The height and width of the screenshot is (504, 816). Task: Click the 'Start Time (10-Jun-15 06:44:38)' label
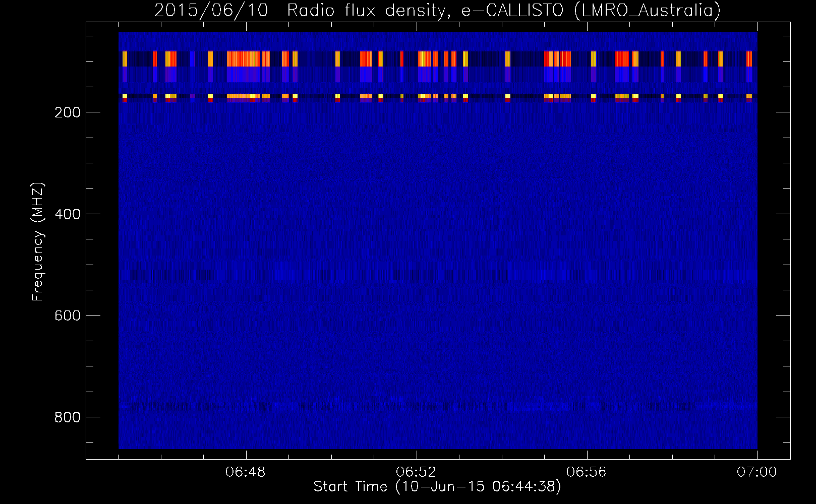437,487
